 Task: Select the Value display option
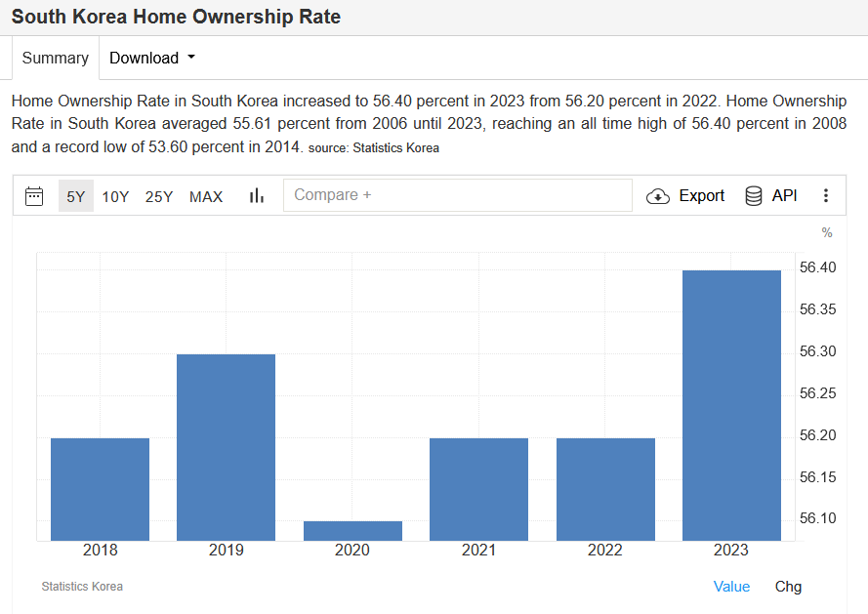[x=731, y=587]
